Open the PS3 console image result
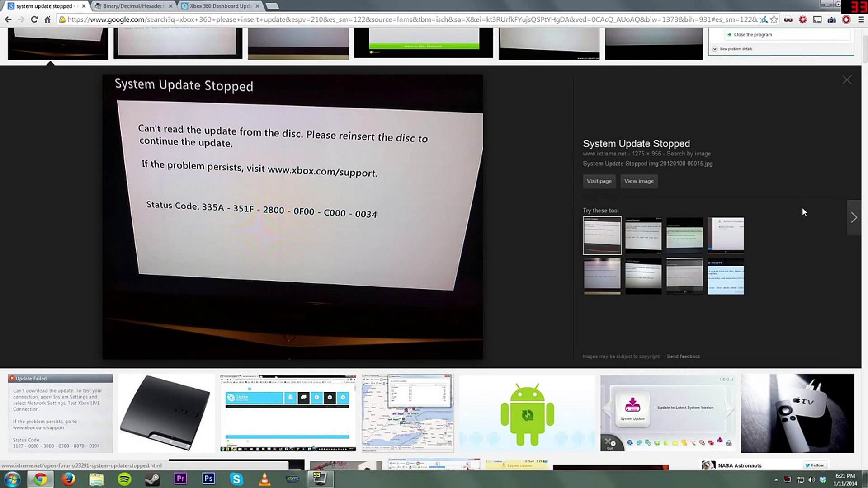868x488 pixels. (166, 413)
